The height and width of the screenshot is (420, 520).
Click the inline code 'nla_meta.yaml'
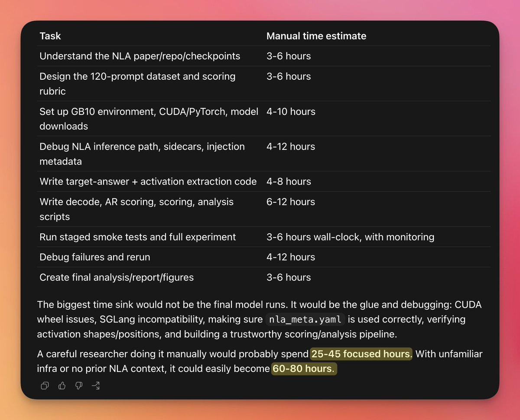coord(305,319)
